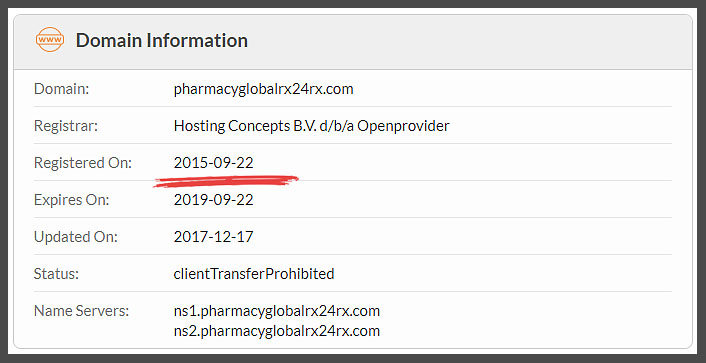706x363 pixels.
Task: Select the updated date 2017-12-17
Action: pos(213,236)
